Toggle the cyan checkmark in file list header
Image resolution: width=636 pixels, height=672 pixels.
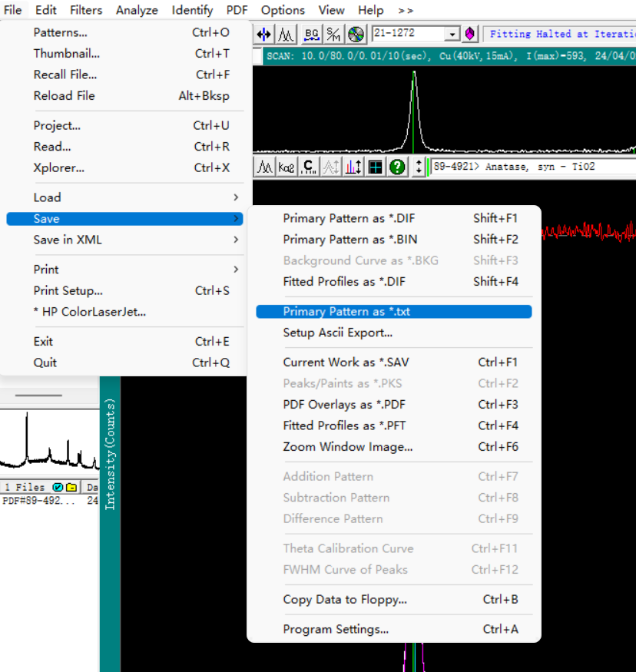coord(58,487)
